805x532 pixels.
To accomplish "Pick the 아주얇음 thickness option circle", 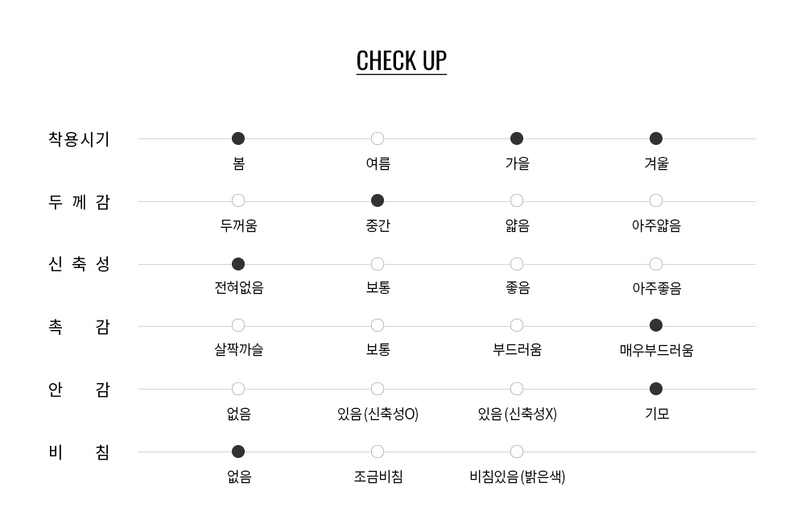I will (656, 200).
